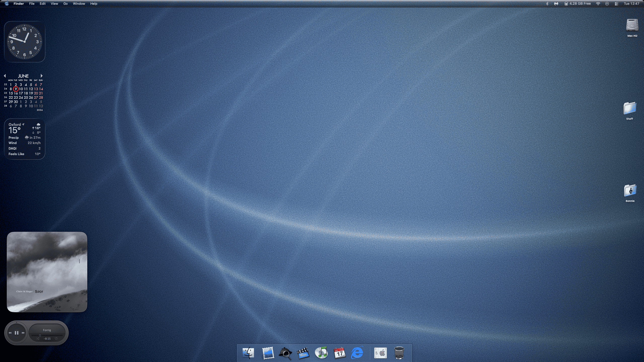Toggle repeat in the music widget
Screen dimensions: 644x362
coord(56,339)
